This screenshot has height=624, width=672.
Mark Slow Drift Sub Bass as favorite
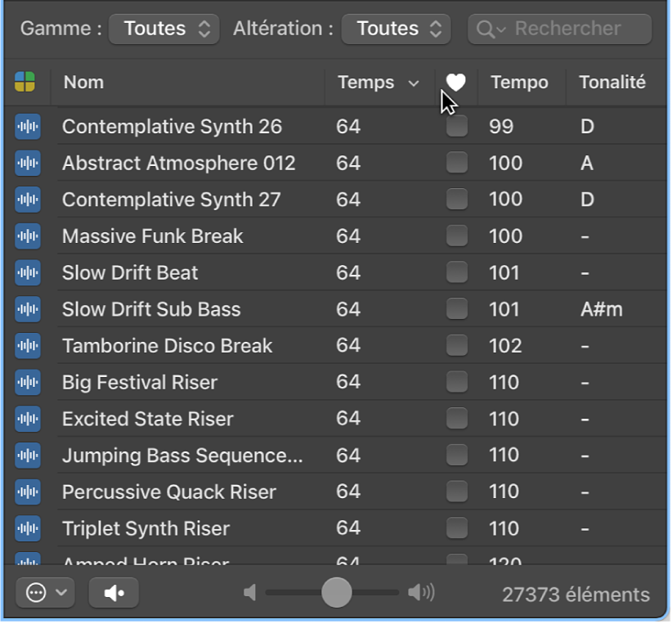457,309
